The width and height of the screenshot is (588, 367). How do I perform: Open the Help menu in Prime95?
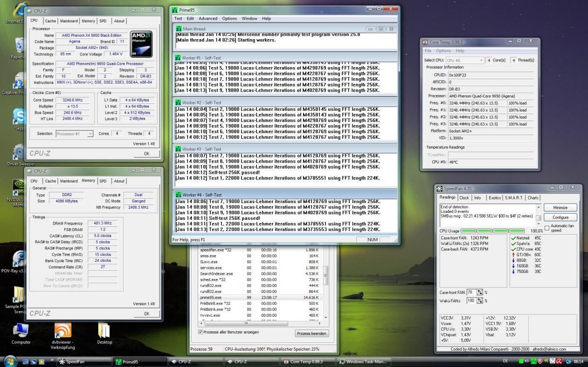266,19
